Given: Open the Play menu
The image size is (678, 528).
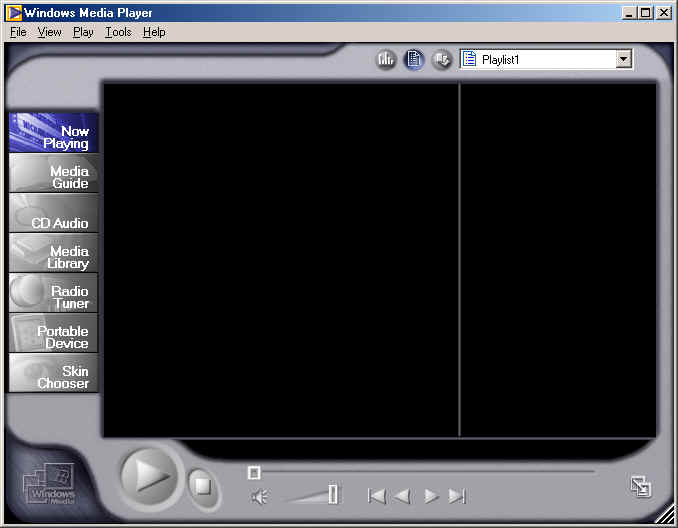Looking at the screenshot, I should pyautogui.click(x=83, y=32).
